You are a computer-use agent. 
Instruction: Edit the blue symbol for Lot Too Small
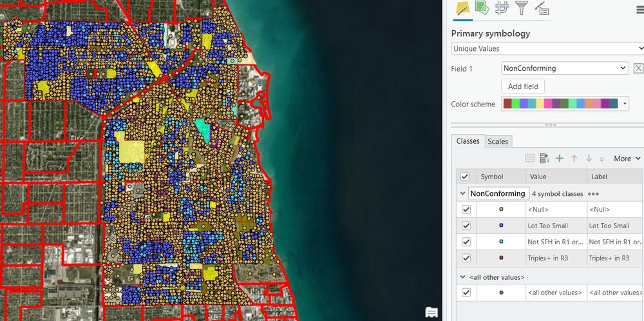(501, 226)
